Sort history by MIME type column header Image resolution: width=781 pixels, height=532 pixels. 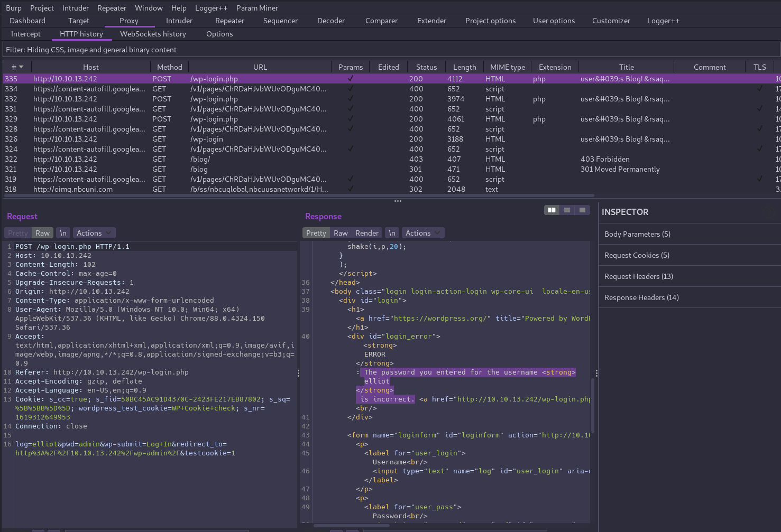(507, 67)
